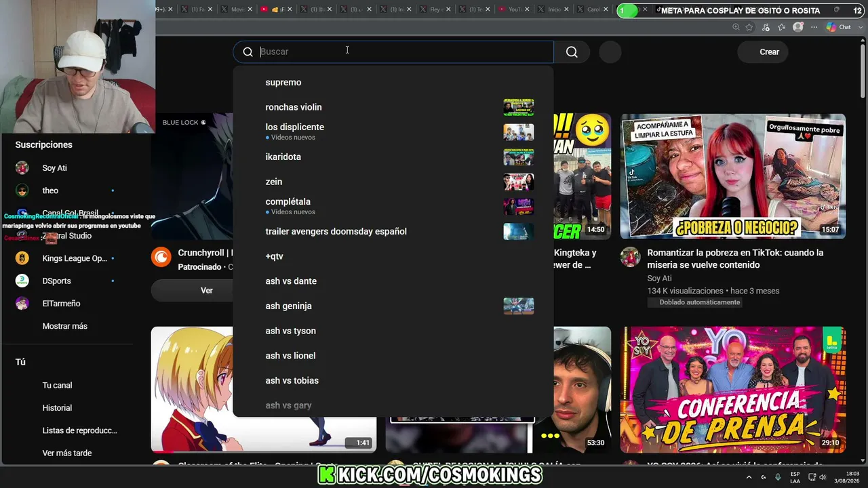Select the ash vs gary suggestion
Image resolution: width=868 pixels, height=488 pixels.
393,405
